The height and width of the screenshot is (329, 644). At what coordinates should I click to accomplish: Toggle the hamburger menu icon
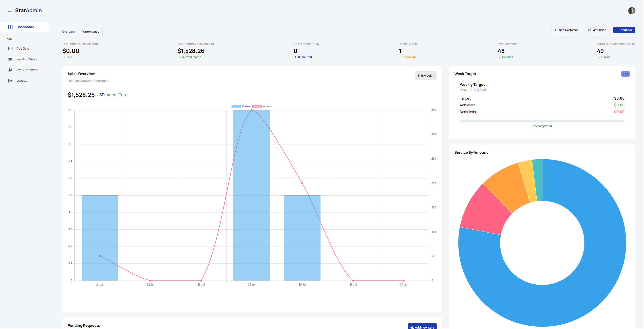coord(9,10)
